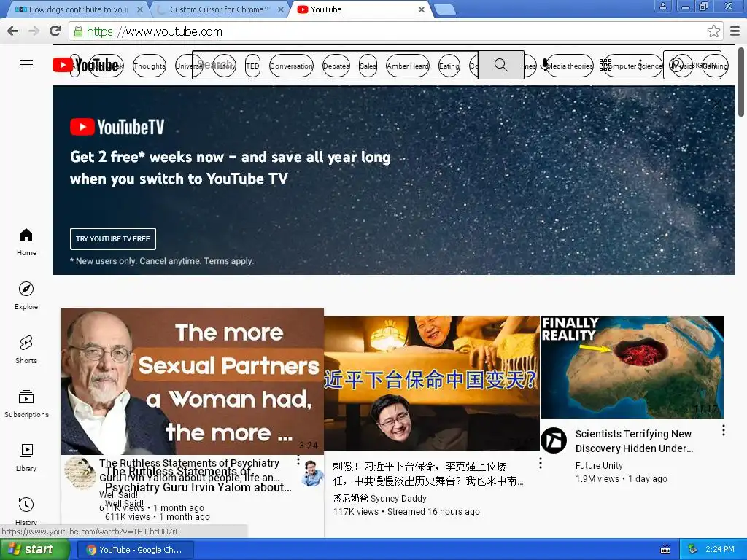This screenshot has height=560, width=747.
Task: Open Subscriptions in sidebar
Action: point(26,403)
